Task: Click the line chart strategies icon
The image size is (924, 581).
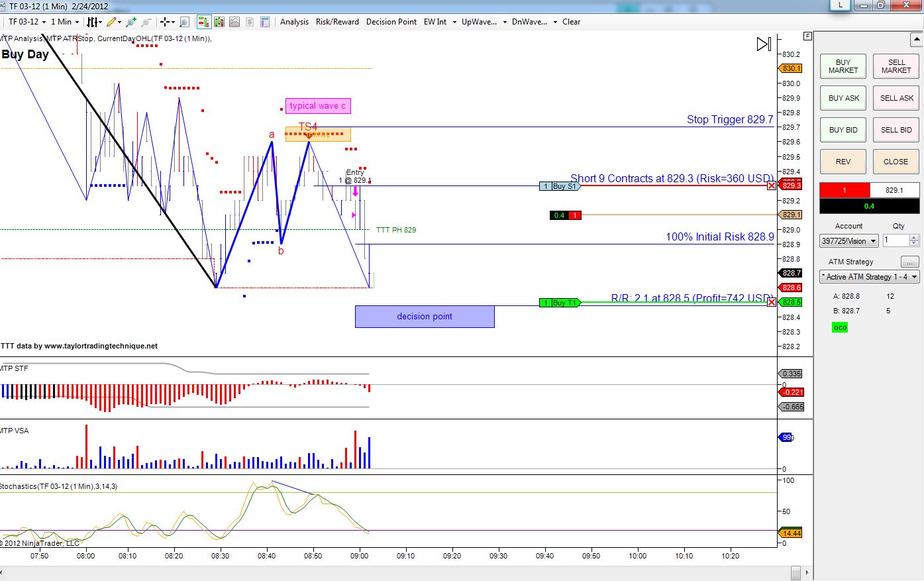Action: [x=234, y=22]
